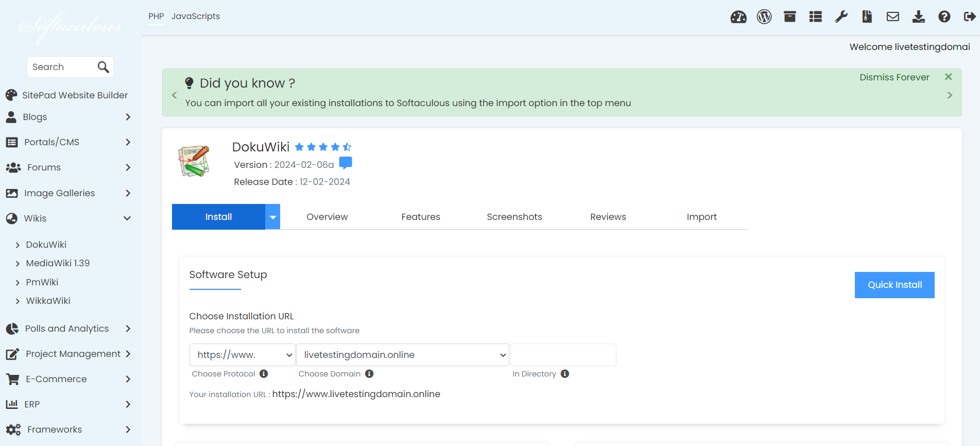Click the Search input box
Viewport: 980px width, 446px height.
point(62,67)
